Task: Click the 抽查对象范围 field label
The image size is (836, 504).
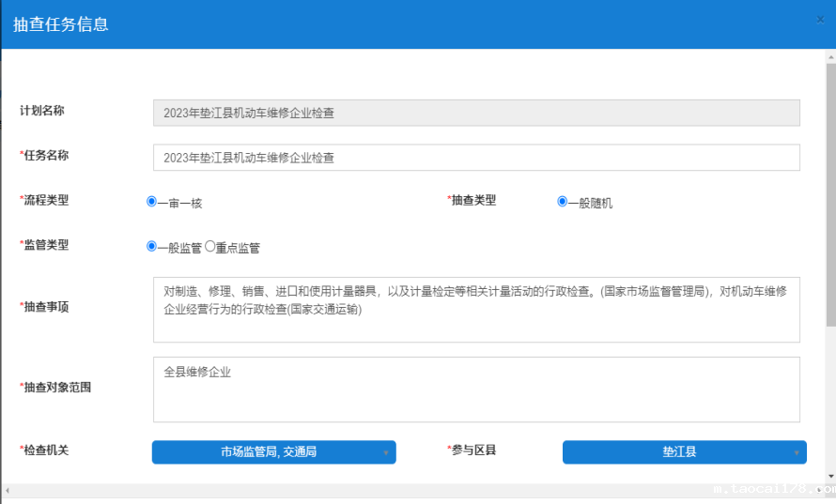Action: click(57, 387)
